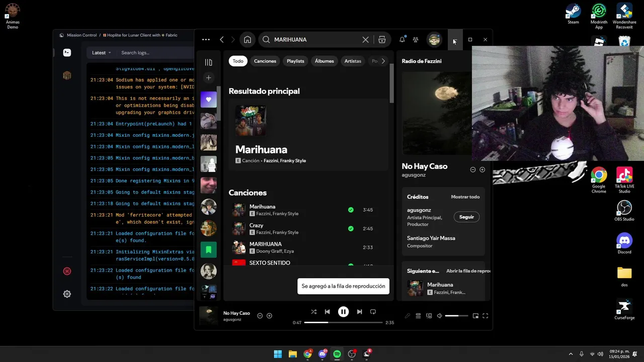Viewport: 644px width, 362px height.
Task: Collapse Your Library sidebar icon
Action: click(x=208, y=62)
